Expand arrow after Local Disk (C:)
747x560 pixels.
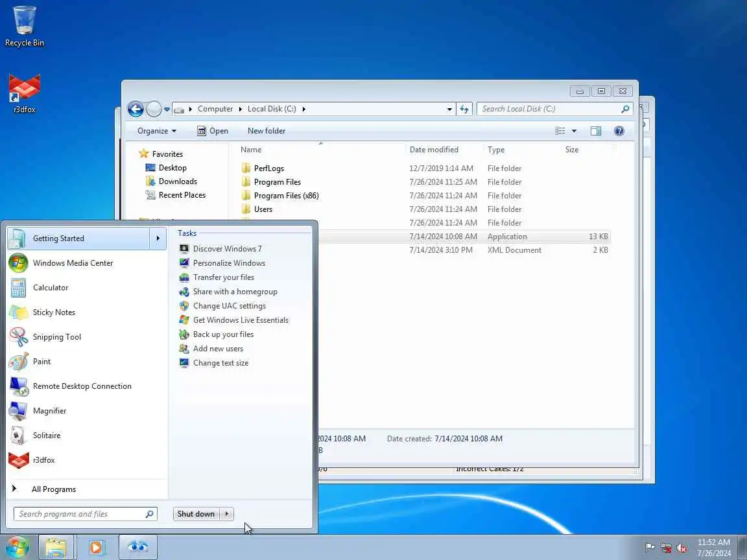coord(303,109)
